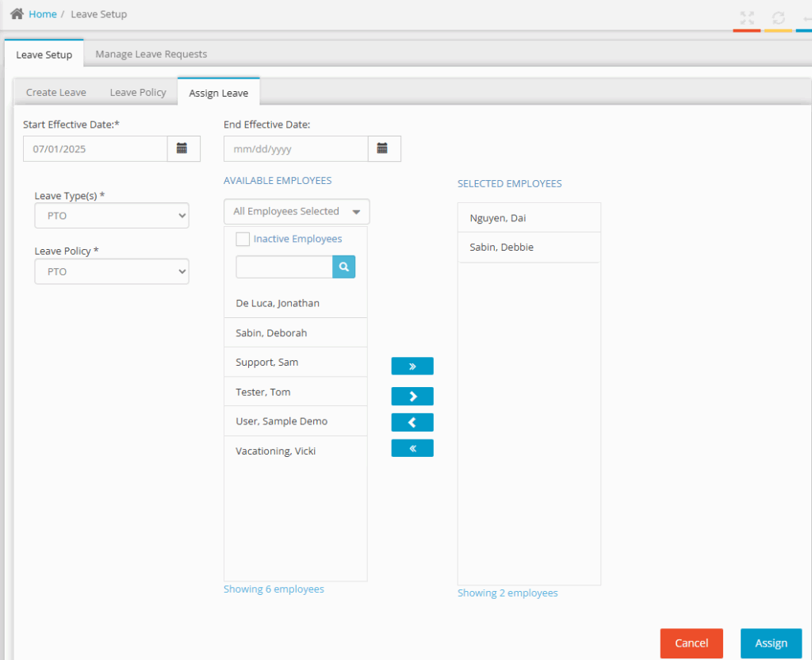This screenshot has height=660, width=812.
Task: Click the employee search text box
Action: pos(285,267)
